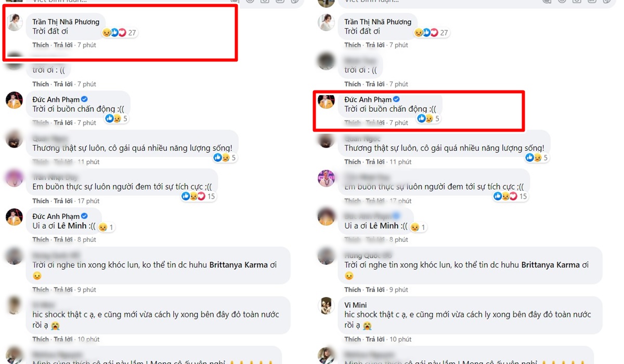This screenshot has height=364, width=624.
Task: Open Trần Thị Nhã Phương's avatar in the red-boxed comment
Action: (14, 22)
